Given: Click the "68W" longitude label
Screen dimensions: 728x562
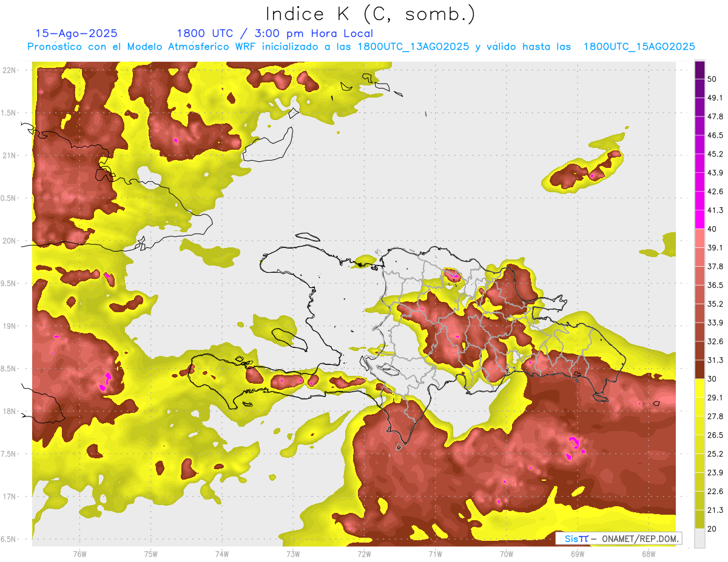Looking at the screenshot, I should 648,554.
